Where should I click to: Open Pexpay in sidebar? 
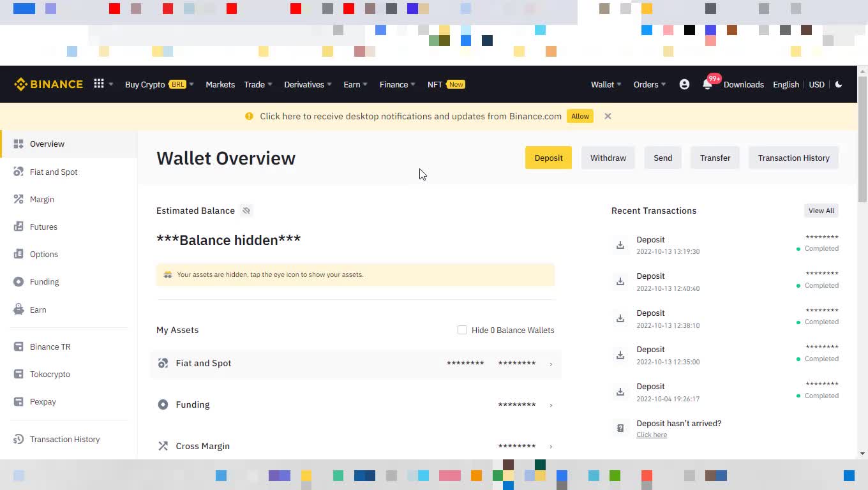click(69, 401)
